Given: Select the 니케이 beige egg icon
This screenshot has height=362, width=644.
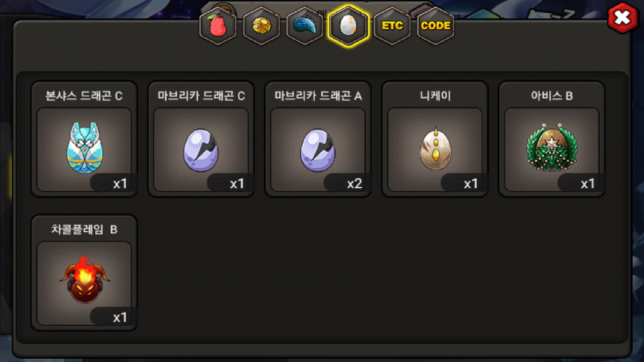Looking at the screenshot, I should click(x=435, y=148).
